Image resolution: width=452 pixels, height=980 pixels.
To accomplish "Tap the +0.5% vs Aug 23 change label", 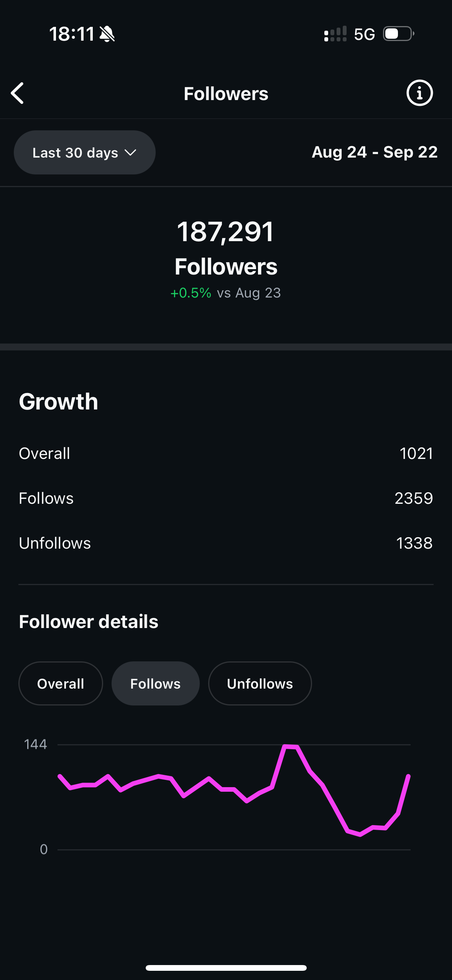I will pos(225,293).
